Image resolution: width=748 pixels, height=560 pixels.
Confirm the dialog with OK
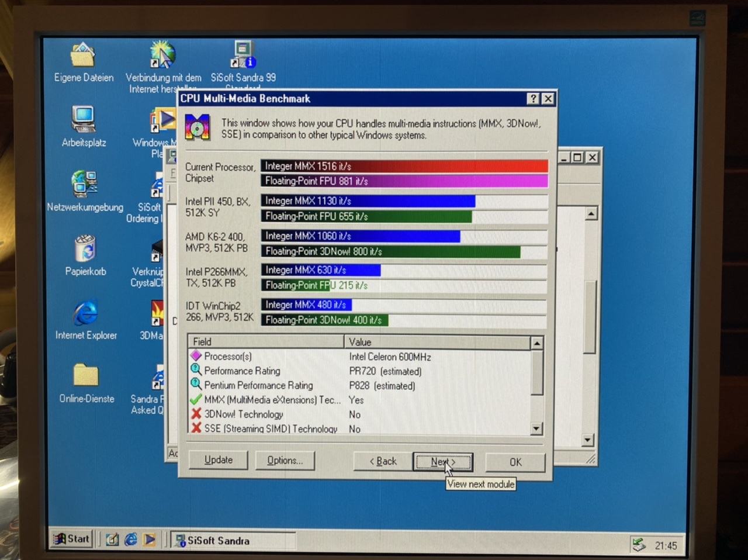(515, 462)
